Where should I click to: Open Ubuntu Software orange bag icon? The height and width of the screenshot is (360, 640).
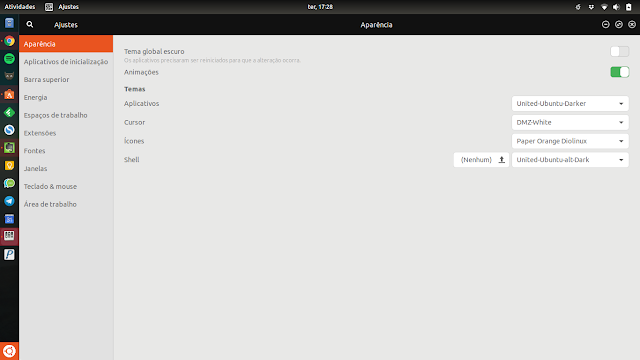pyautogui.click(x=9, y=94)
